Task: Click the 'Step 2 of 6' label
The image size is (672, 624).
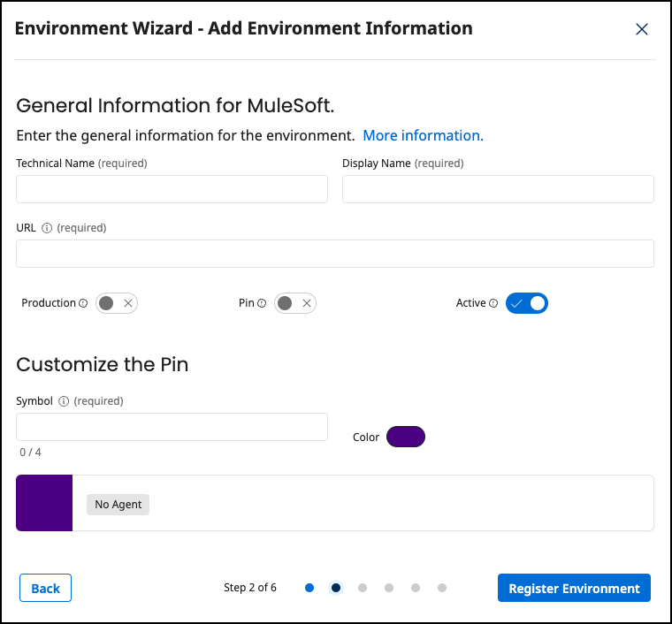Action: click(250, 588)
